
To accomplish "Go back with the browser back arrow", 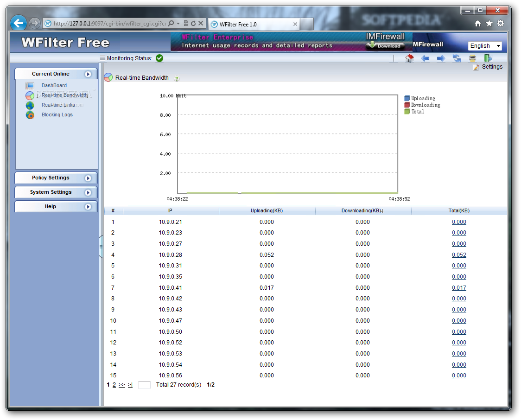I will click(x=18, y=23).
